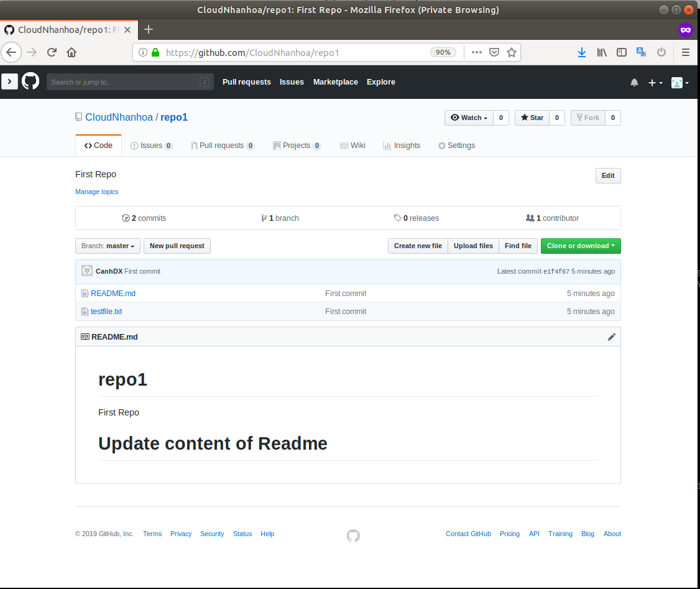Viewport: 700px width, 589px height.
Task: View the 1 contributor page
Action: [x=552, y=218]
